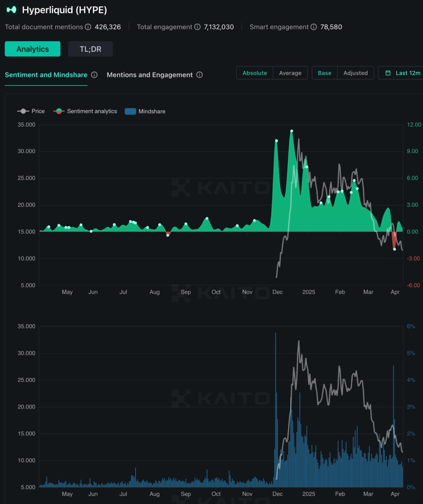Click the Price legend label

coord(38,111)
